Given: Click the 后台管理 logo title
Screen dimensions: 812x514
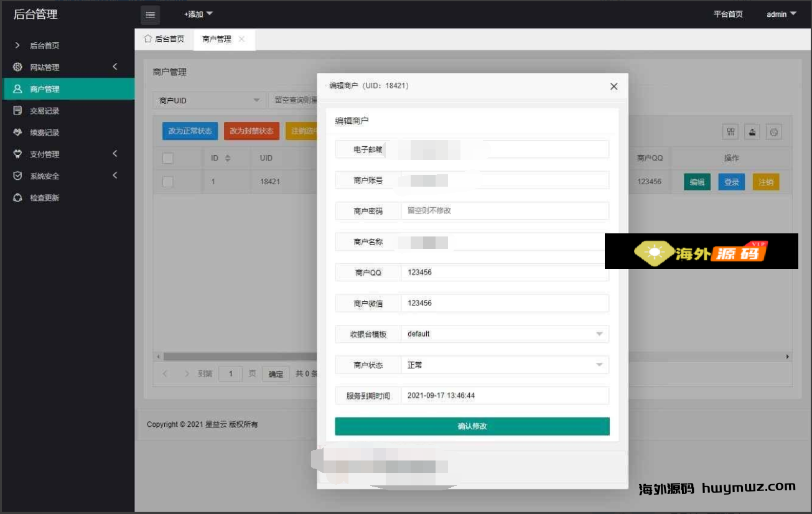Looking at the screenshot, I should click(35, 14).
